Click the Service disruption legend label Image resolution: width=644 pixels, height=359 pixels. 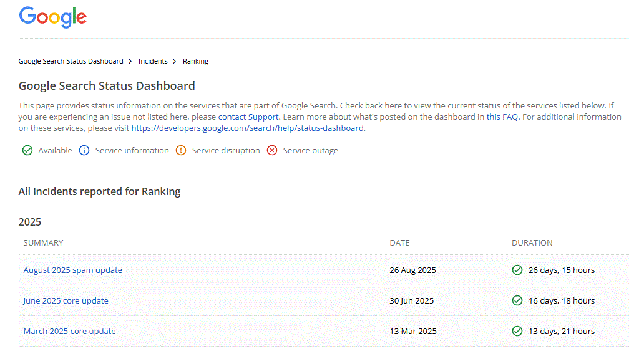(226, 151)
